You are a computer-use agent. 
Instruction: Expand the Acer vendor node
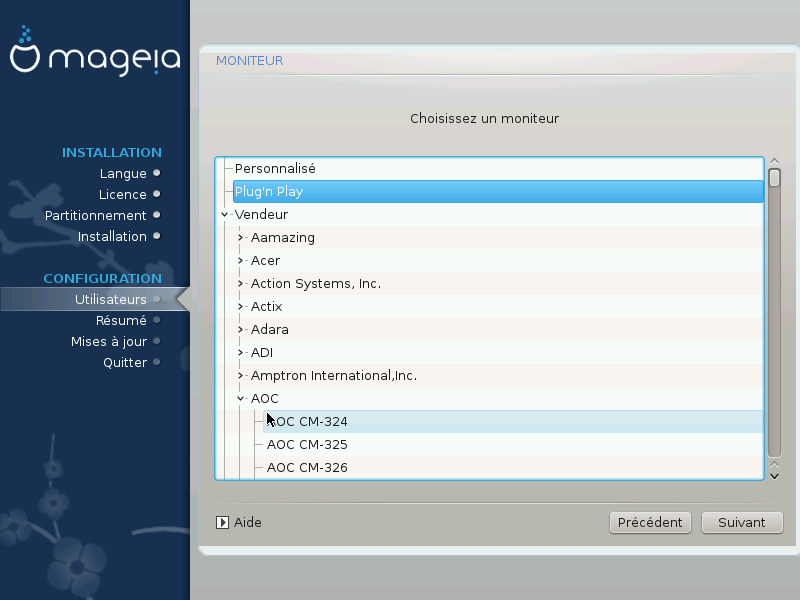[240, 261]
